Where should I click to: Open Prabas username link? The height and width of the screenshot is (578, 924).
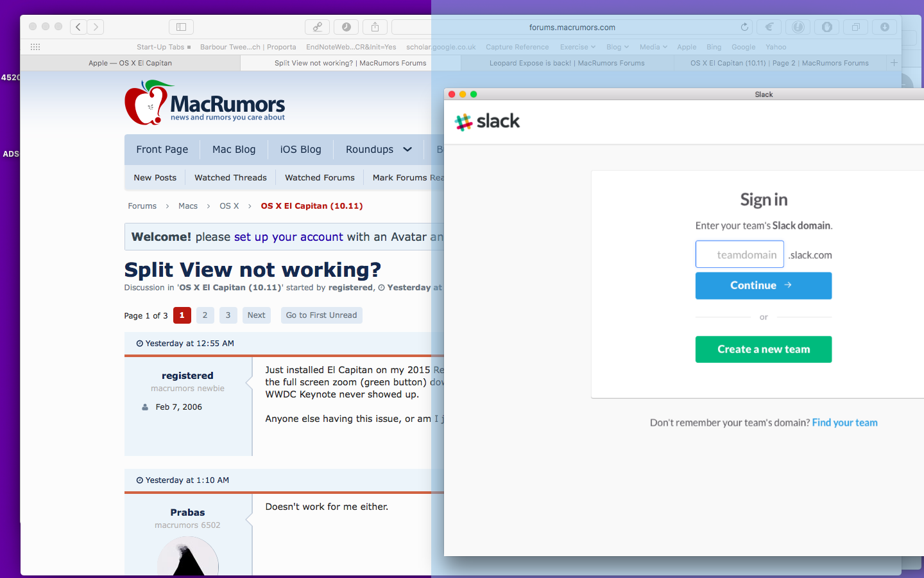click(187, 512)
